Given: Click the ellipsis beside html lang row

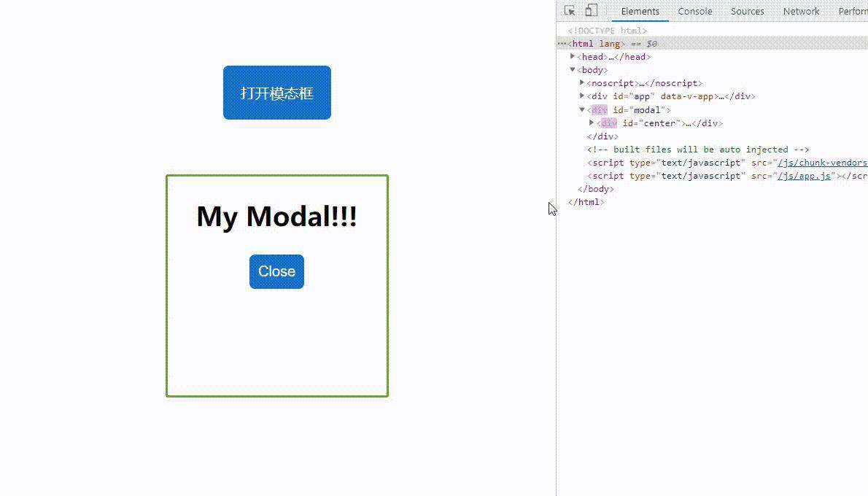Looking at the screenshot, I should 562,43.
